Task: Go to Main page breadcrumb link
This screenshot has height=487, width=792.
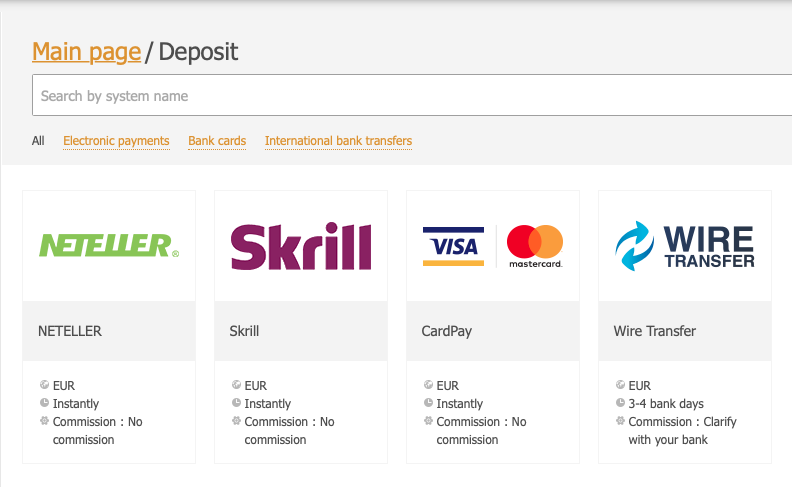Action: coord(86,52)
